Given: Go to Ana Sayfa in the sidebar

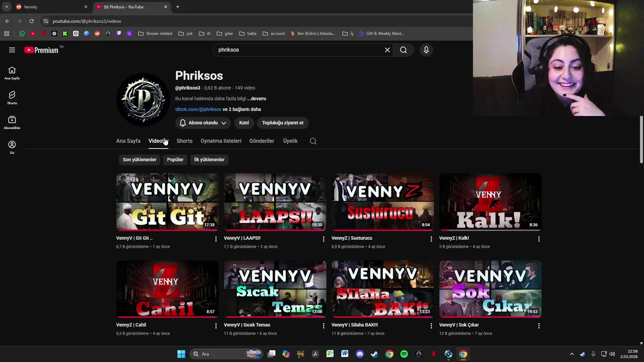Looking at the screenshot, I should (x=12, y=73).
